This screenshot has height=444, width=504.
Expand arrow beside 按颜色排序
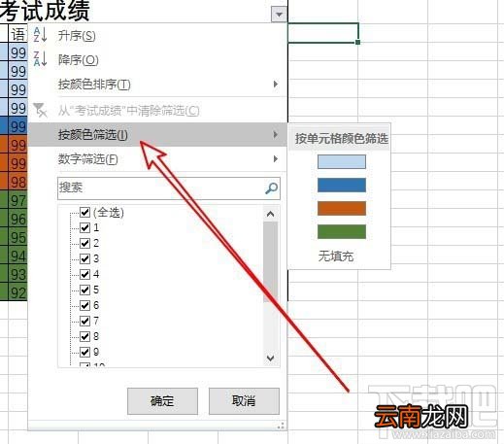276,85
